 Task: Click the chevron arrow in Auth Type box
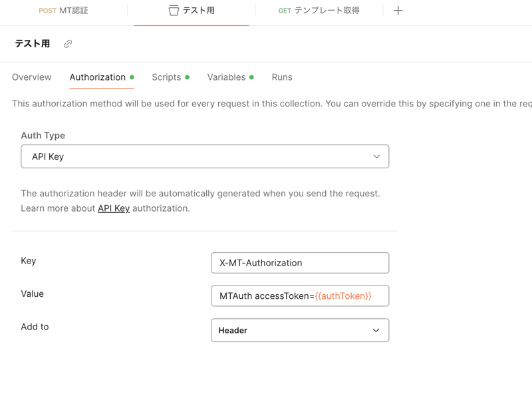click(x=376, y=156)
